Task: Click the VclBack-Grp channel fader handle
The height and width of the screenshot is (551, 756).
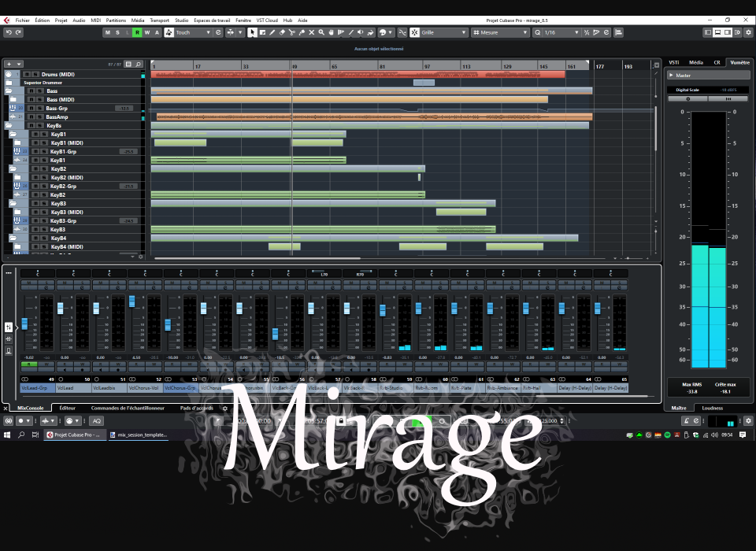Action: click(x=276, y=334)
